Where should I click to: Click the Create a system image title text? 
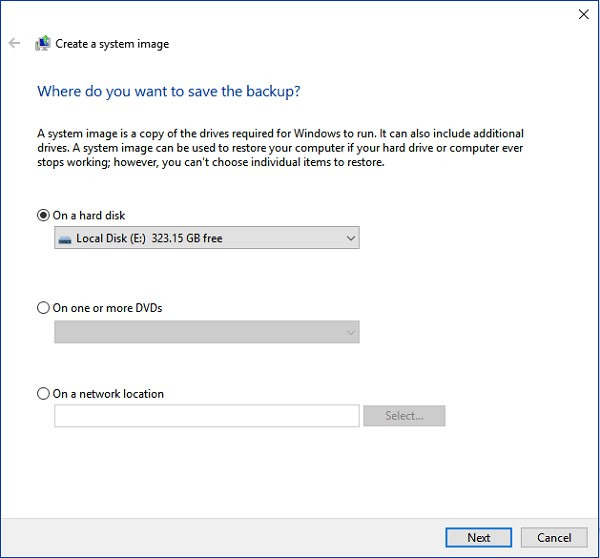point(112,44)
